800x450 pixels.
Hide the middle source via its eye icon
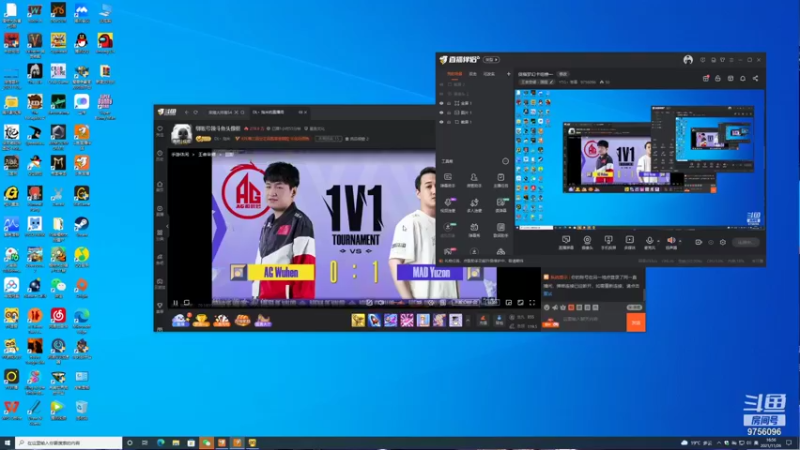[441, 113]
